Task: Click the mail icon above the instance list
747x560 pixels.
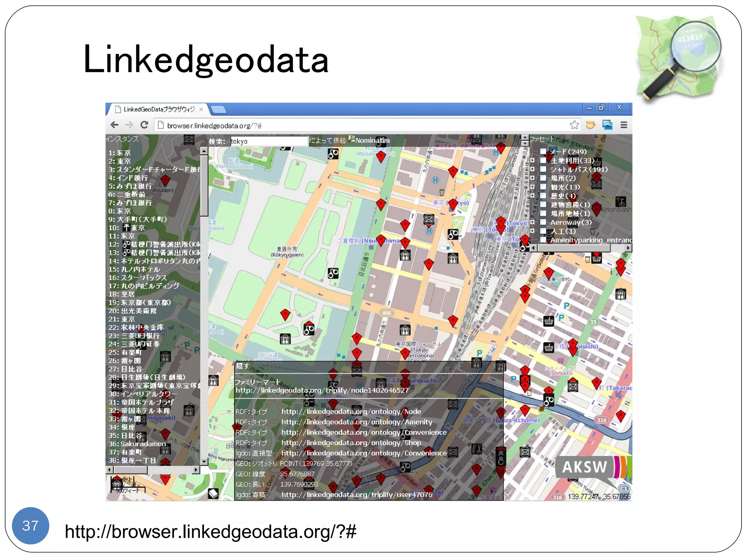Action: 189,140
